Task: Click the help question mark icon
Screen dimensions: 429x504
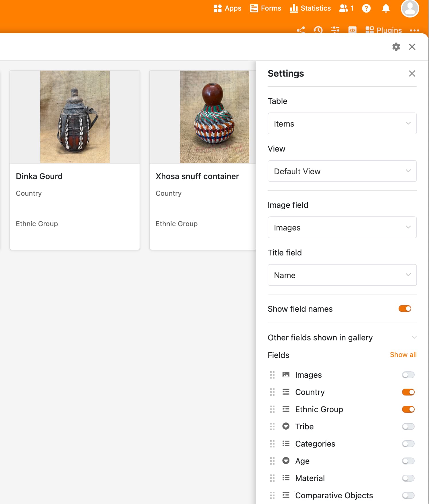Action: (x=366, y=8)
